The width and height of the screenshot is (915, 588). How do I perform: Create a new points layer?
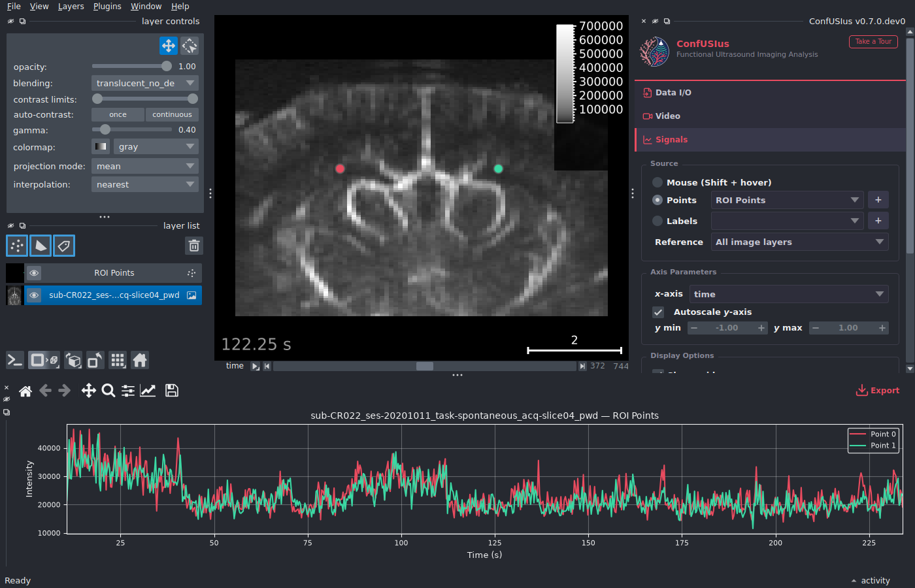(17, 246)
